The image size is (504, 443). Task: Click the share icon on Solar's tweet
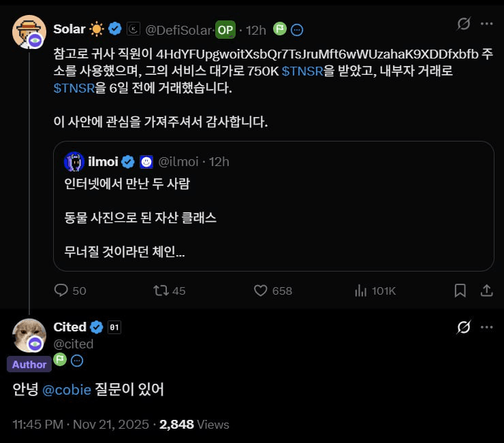click(x=487, y=291)
